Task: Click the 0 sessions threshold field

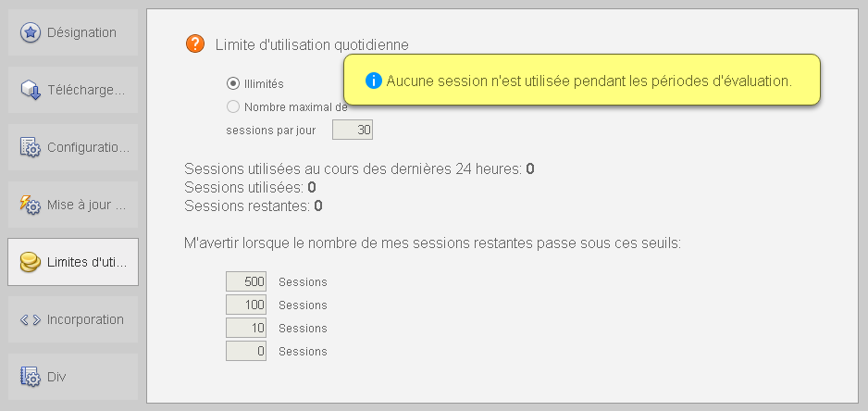Action: click(x=246, y=351)
